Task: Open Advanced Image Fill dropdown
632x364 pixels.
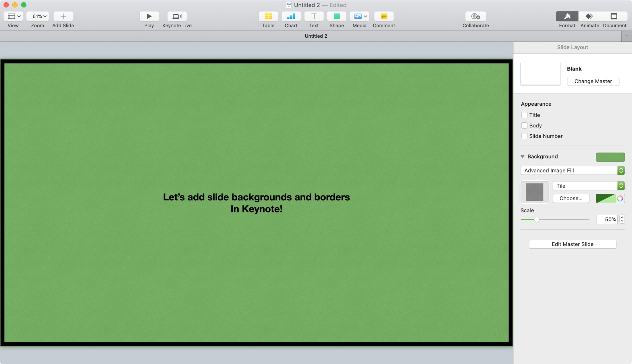Action: coord(573,171)
